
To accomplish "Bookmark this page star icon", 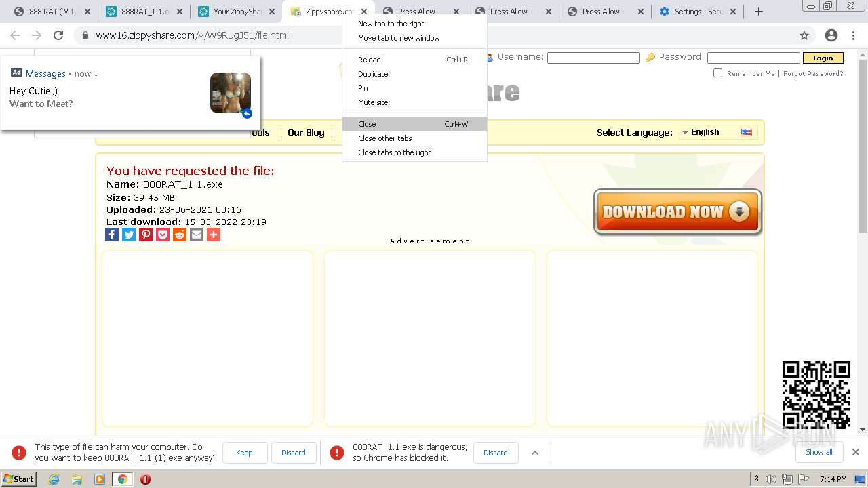I will point(804,35).
